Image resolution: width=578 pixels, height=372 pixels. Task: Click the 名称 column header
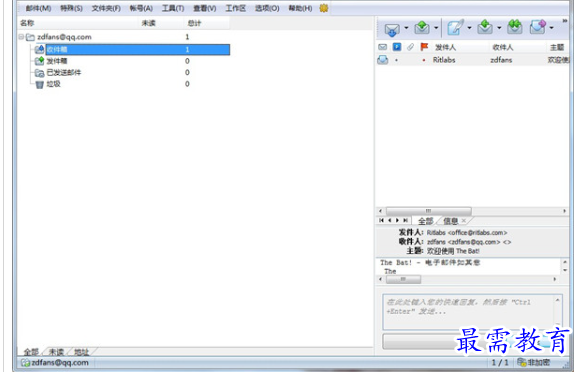click(x=27, y=23)
